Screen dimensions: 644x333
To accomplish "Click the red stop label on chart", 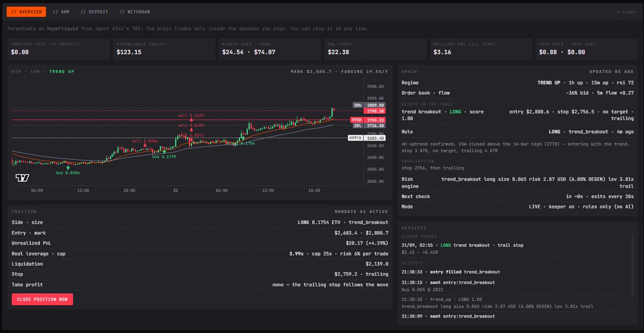I will (356, 120).
